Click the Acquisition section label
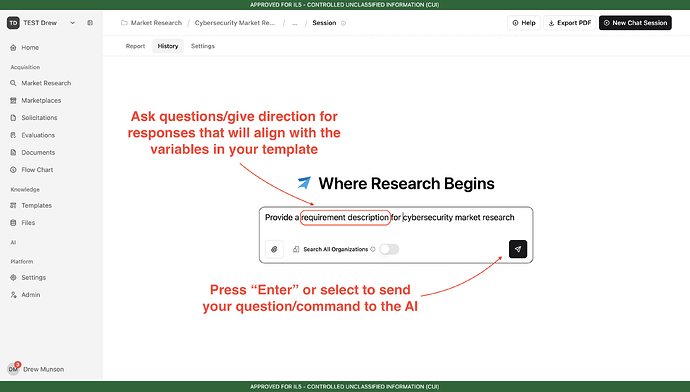The width and height of the screenshot is (690, 392). tap(25, 67)
